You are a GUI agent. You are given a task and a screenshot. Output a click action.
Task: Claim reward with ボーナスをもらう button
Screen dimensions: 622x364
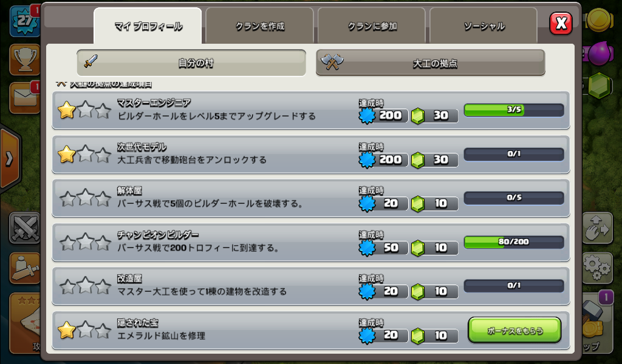pos(514,330)
